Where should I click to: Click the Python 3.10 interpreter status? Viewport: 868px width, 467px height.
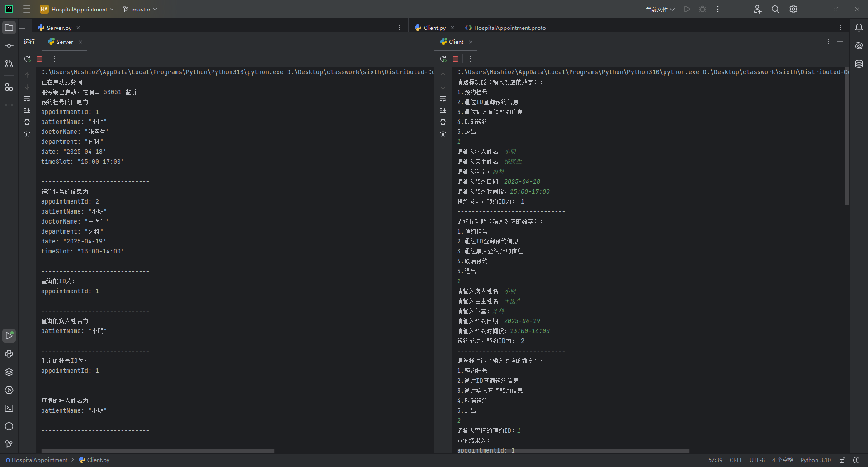816,460
